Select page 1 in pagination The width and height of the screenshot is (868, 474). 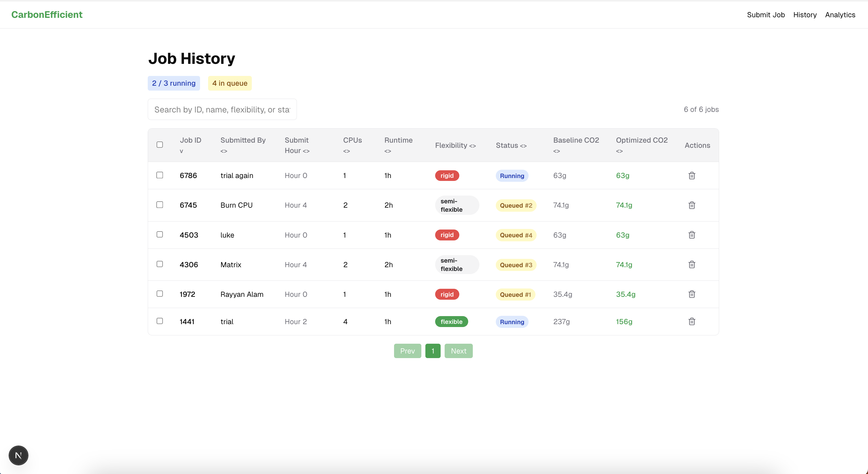click(433, 351)
